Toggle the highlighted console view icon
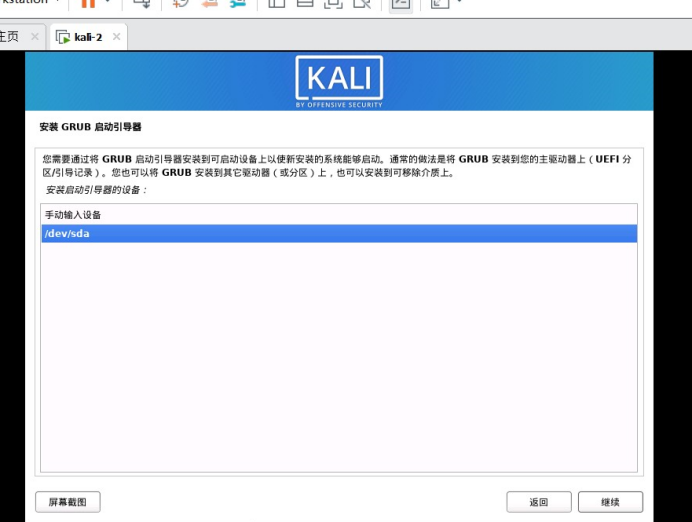The height and width of the screenshot is (522, 692). pyautogui.click(x=401, y=4)
